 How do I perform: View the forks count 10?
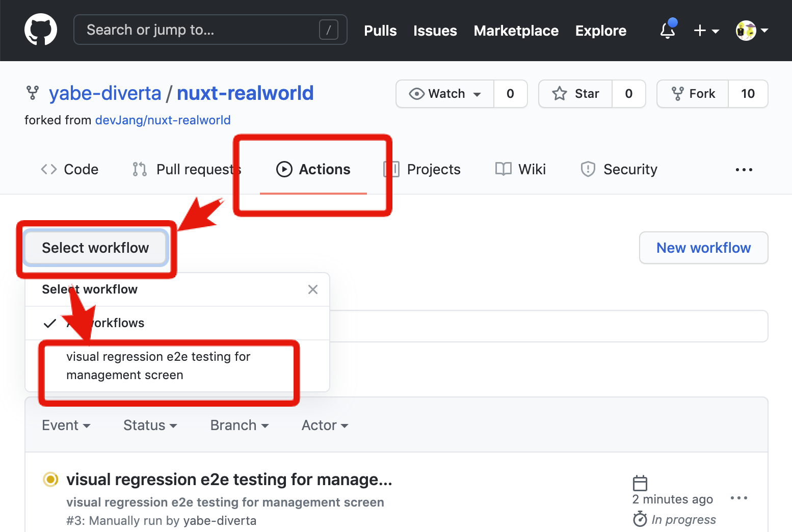coord(748,94)
